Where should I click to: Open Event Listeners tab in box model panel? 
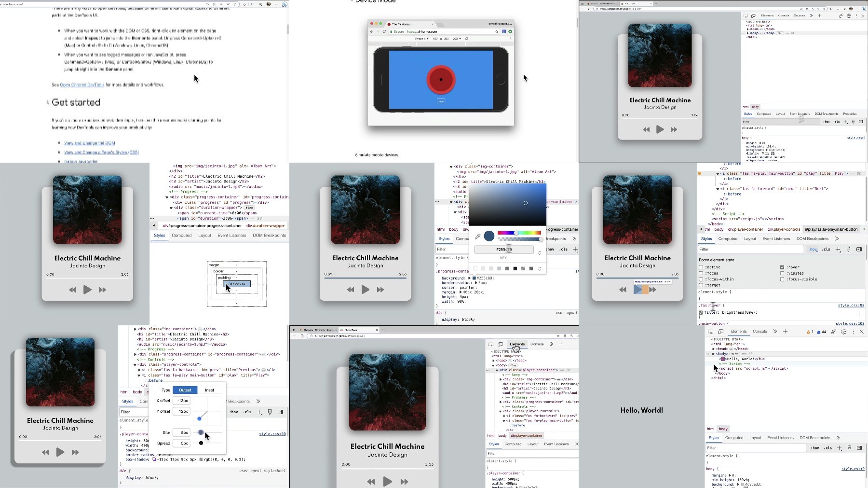[x=232, y=236]
